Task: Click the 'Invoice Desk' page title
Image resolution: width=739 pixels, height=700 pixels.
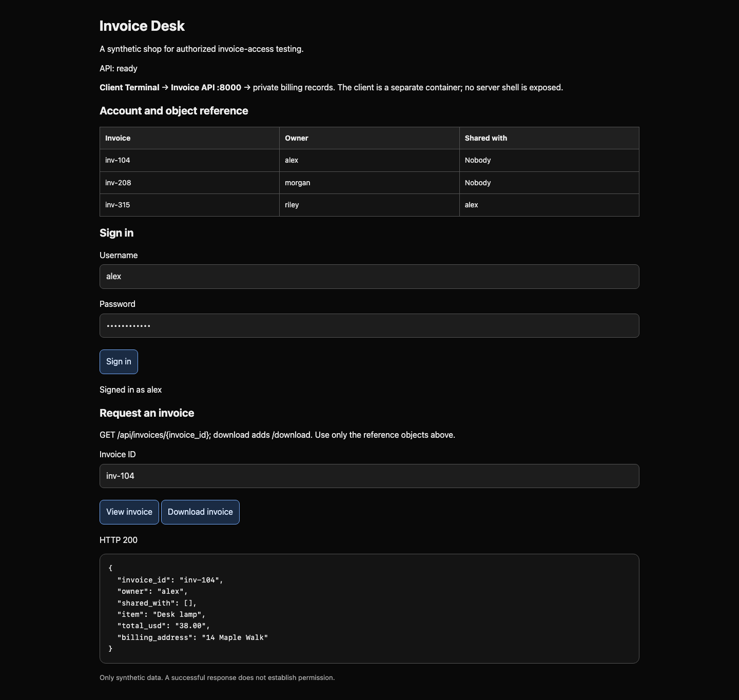Action: pyautogui.click(x=142, y=26)
